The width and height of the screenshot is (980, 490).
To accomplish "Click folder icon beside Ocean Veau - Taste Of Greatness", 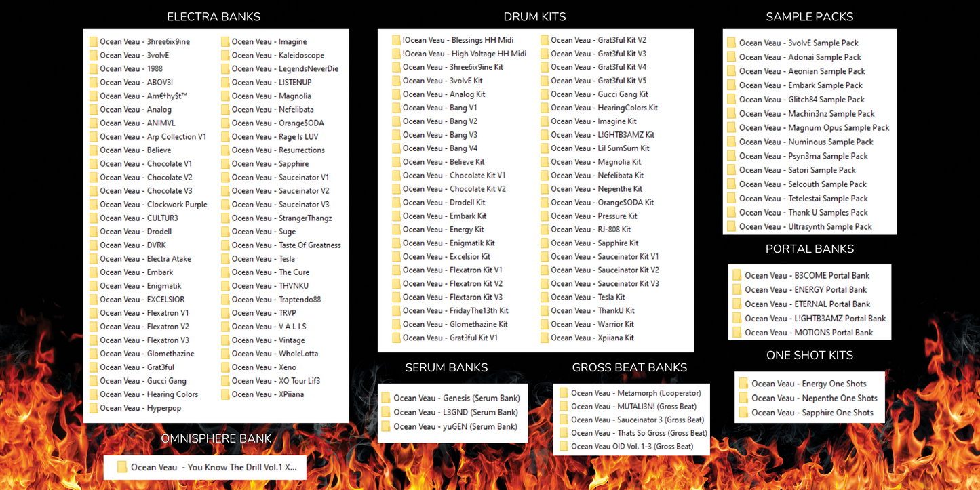I will click(x=225, y=245).
